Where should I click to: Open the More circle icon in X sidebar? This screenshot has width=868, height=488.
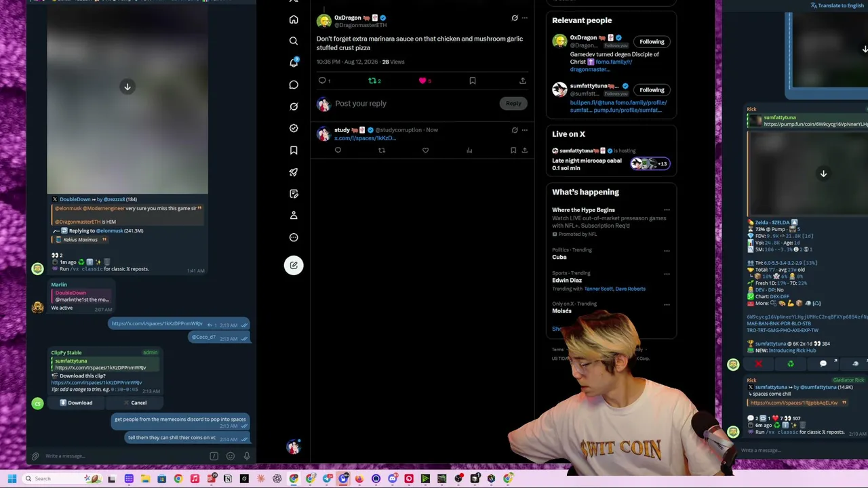pos(294,237)
